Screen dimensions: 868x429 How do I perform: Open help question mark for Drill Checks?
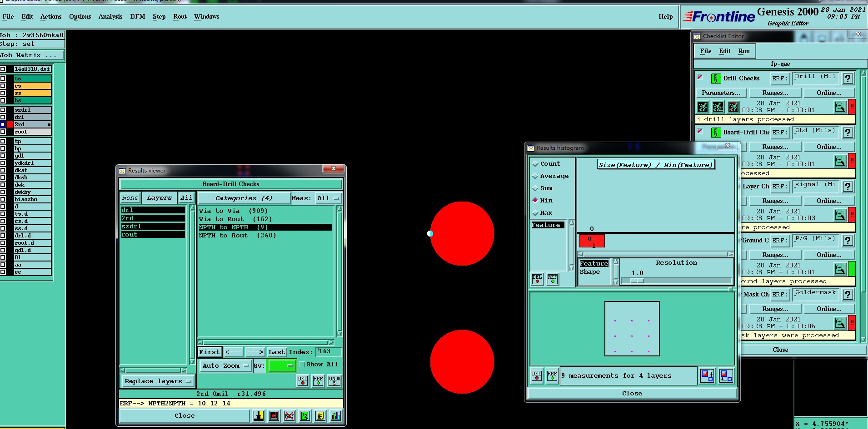pos(848,79)
